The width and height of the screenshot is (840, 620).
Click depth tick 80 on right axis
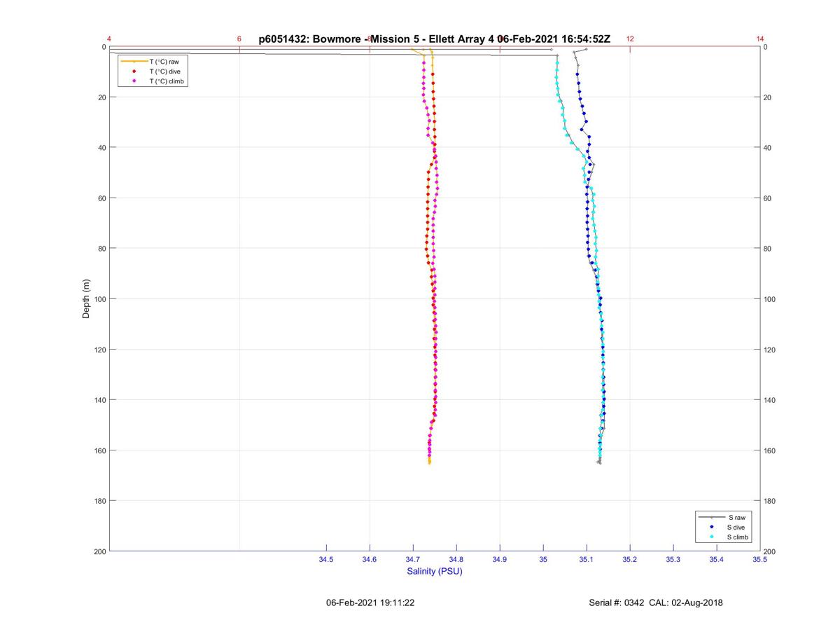(x=768, y=249)
